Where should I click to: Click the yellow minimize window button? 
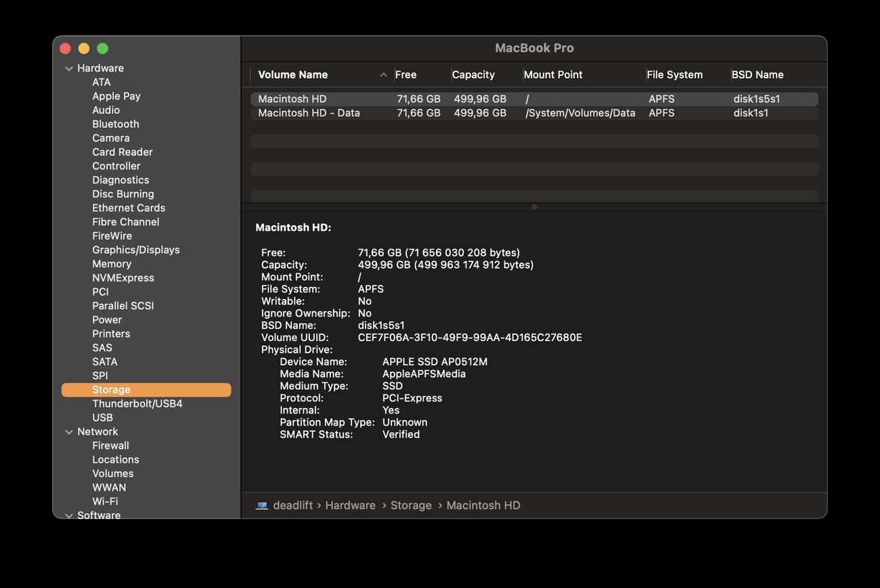[84, 48]
